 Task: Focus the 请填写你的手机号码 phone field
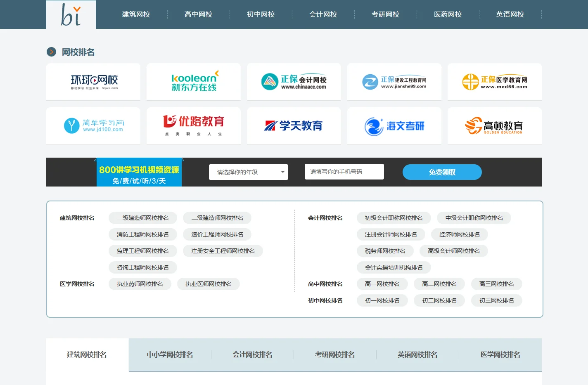pos(344,172)
